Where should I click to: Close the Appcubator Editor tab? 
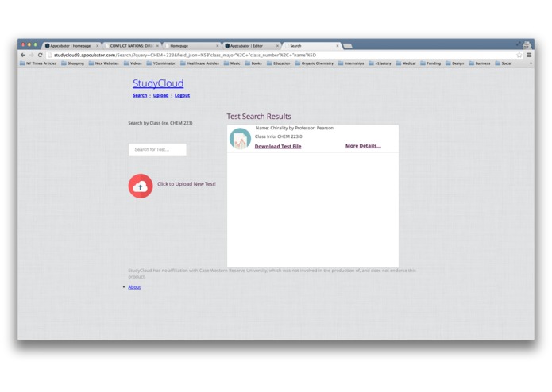tap(277, 46)
